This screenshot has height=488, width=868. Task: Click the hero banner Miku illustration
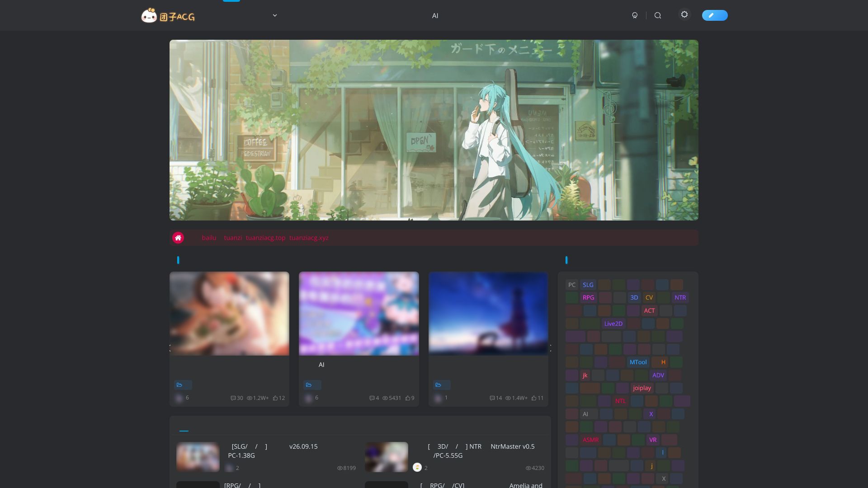[434, 130]
